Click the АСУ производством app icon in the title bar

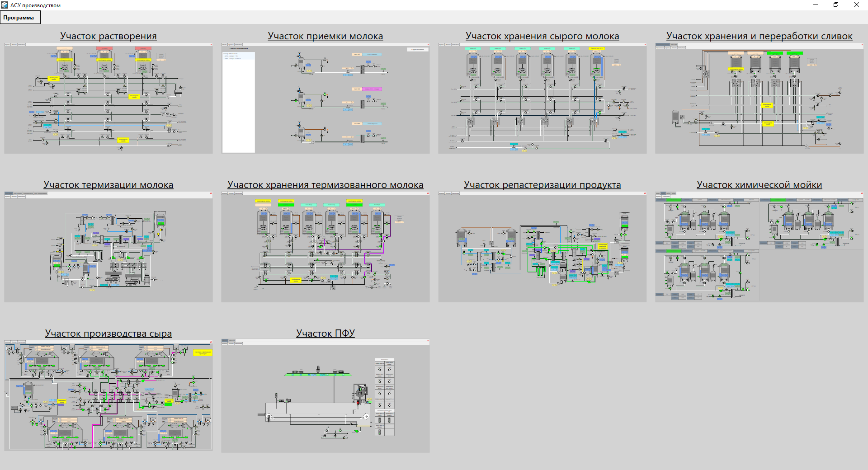[5, 5]
